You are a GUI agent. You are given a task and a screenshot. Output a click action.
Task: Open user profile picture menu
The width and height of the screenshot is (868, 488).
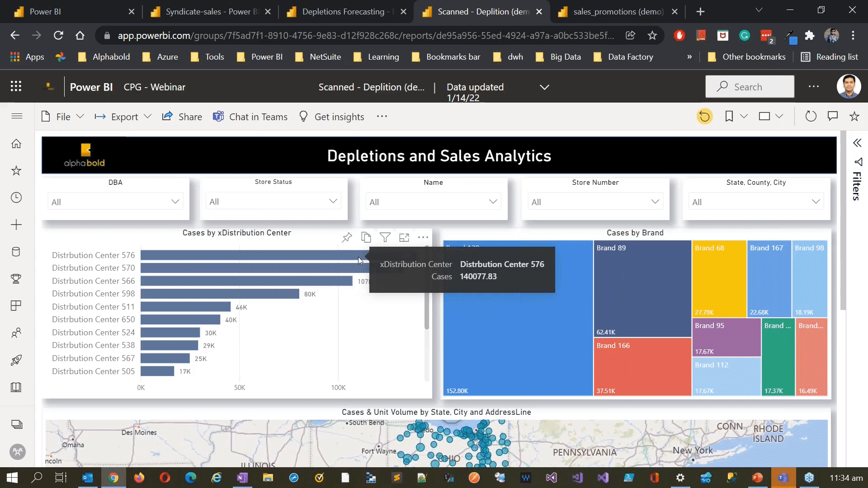[849, 86]
